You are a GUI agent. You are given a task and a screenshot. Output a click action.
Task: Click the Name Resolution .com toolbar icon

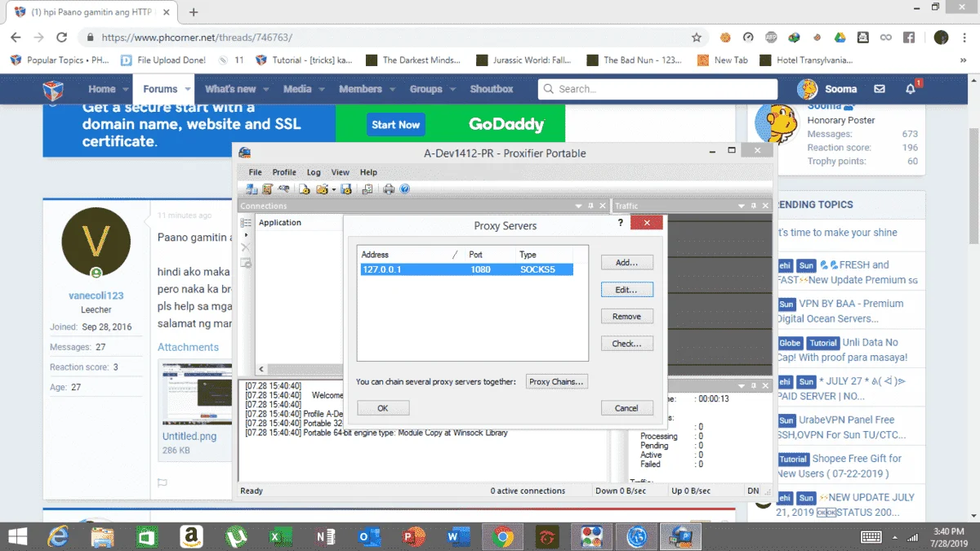(x=283, y=189)
